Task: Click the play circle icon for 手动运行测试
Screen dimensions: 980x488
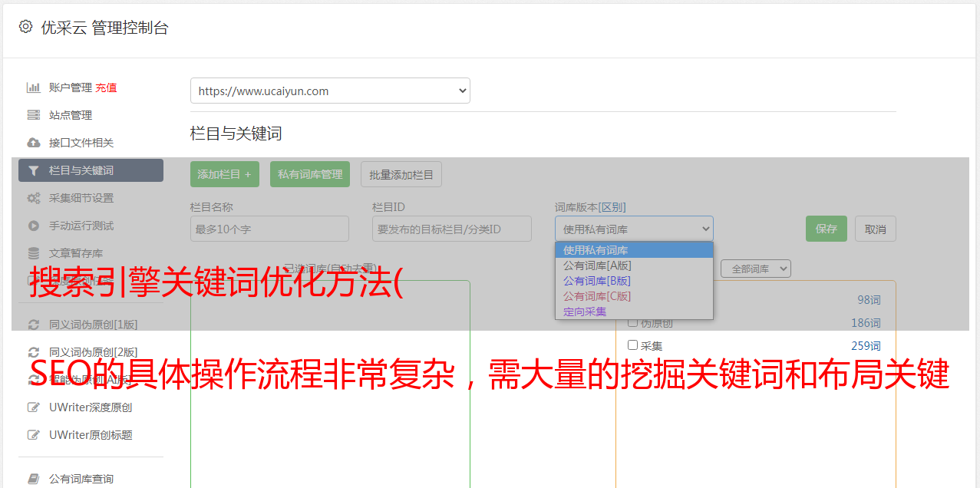Action: click(x=34, y=226)
